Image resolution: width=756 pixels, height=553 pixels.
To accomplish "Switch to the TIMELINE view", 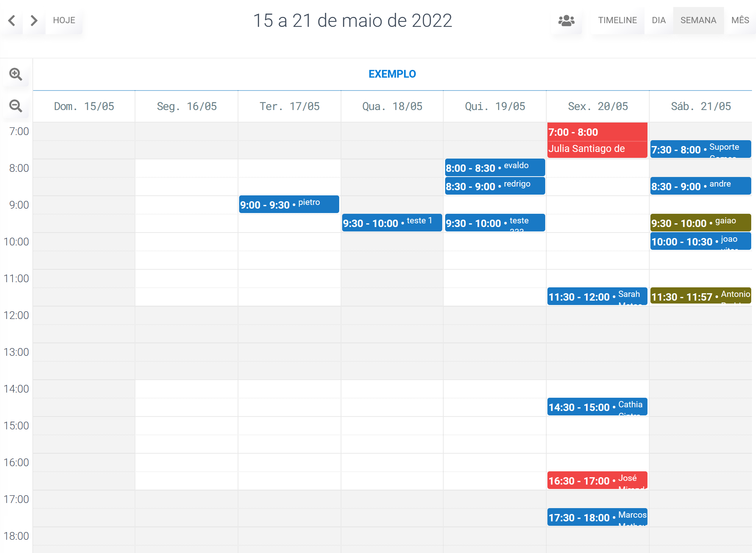I will tap(617, 20).
